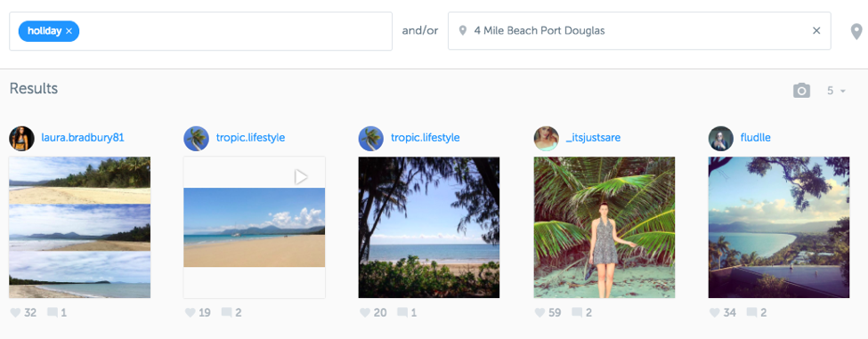868x339 pixels.
Task: Click laura.bradbury81's beach collage photo
Action: [80, 227]
